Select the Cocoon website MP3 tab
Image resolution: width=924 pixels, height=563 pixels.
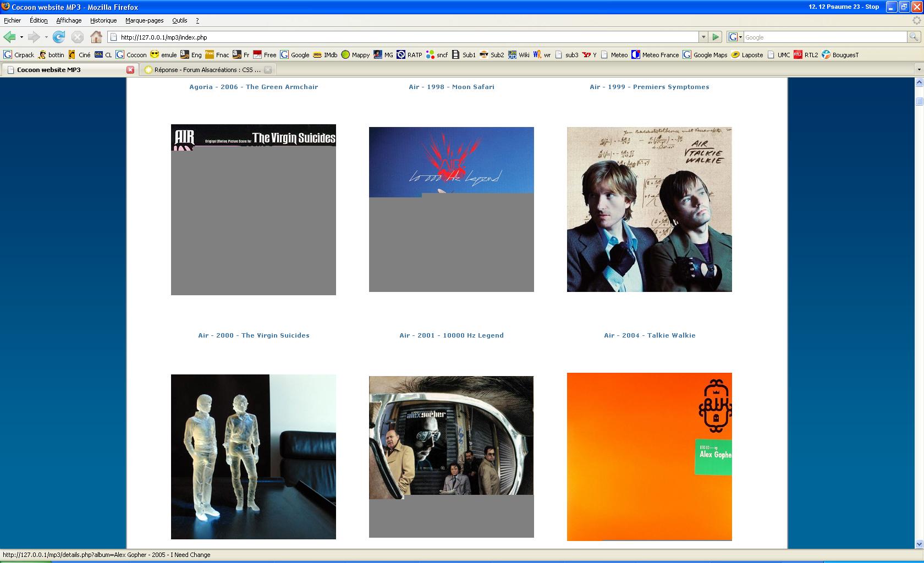click(x=69, y=70)
